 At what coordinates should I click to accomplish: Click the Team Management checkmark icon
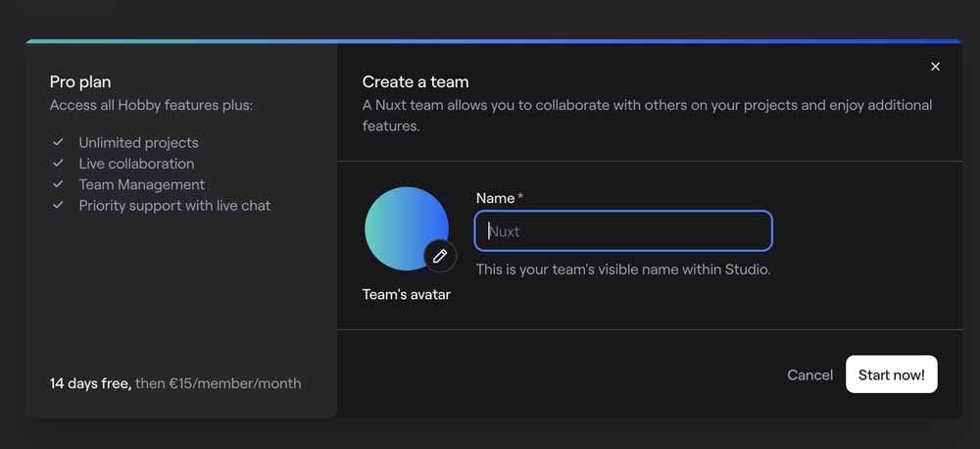tap(58, 184)
